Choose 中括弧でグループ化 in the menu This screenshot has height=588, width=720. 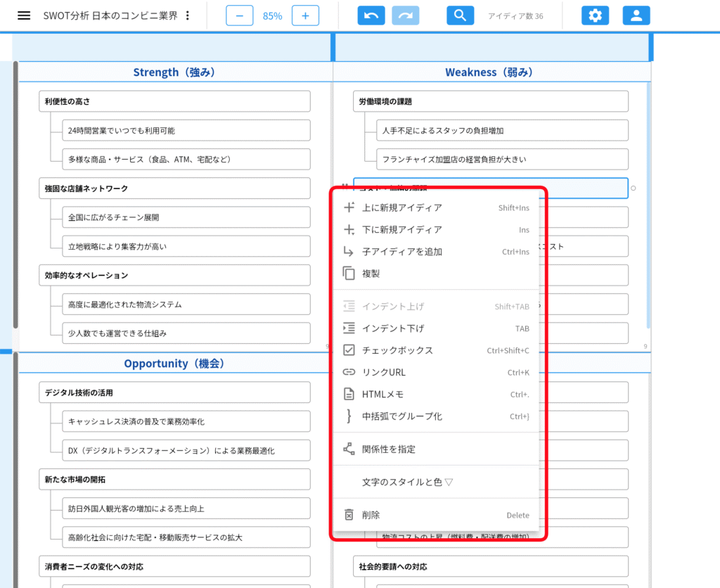pyautogui.click(x=401, y=416)
